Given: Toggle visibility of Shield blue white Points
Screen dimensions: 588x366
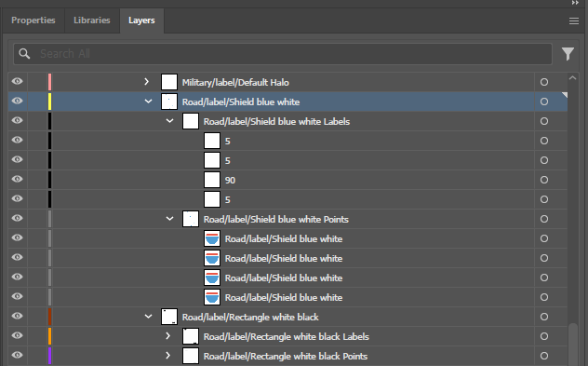Looking at the screenshot, I should click(18, 218).
